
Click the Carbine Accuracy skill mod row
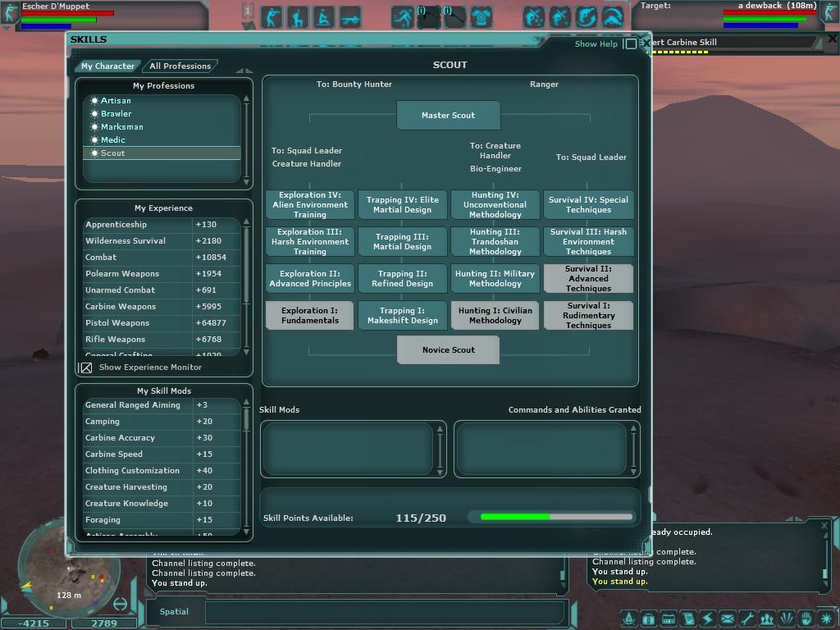pyautogui.click(x=162, y=438)
